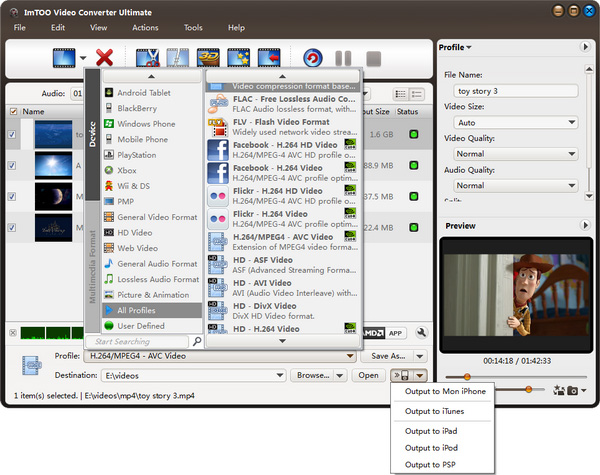Open the Video Size Auto dropdown
600x475 pixels.
[572, 122]
